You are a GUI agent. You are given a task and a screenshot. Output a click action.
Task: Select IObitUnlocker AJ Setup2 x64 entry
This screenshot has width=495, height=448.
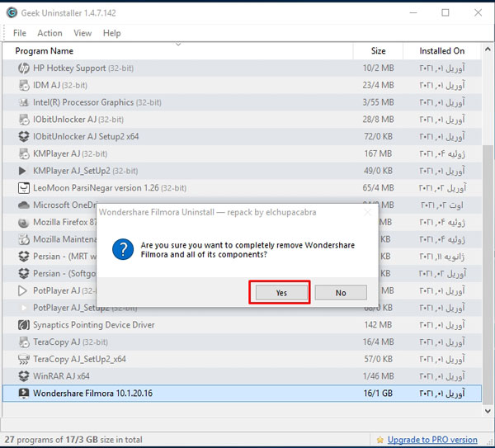tap(242, 136)
